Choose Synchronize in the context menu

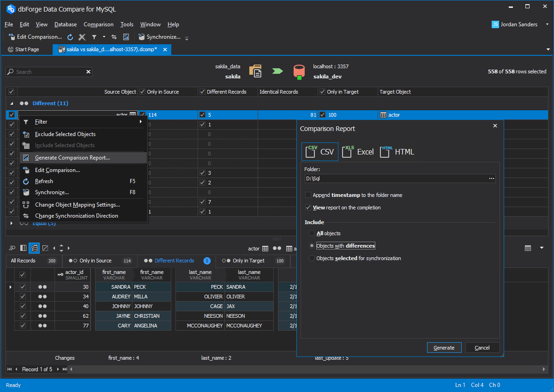[x=83, y=192]
